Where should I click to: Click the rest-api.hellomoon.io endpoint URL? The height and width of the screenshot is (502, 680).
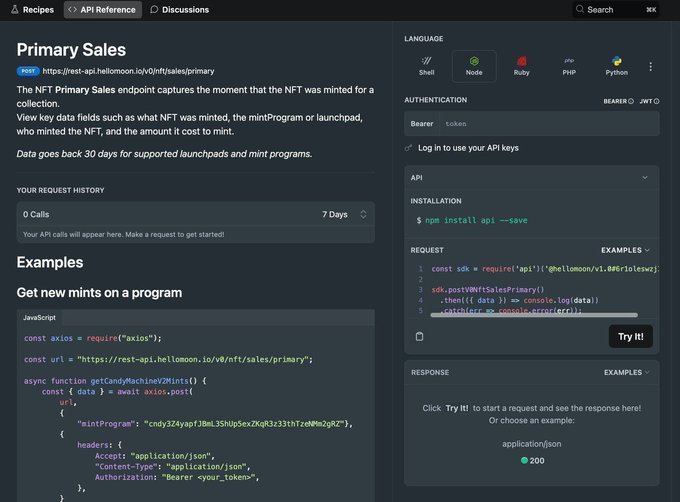[128, 71]
